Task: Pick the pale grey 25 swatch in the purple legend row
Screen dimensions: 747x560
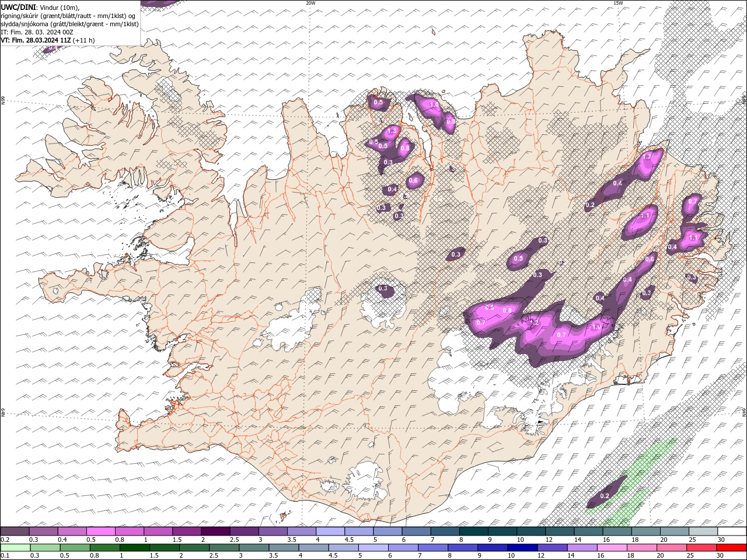Action: tap(703, 531)
